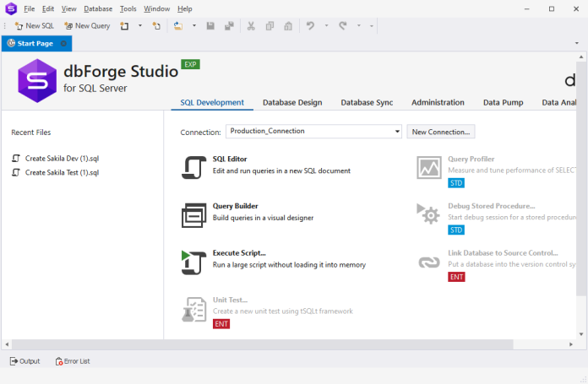Click the New Connection button
The width and height of the screenshot is (588, 384).
click(441, 132)
